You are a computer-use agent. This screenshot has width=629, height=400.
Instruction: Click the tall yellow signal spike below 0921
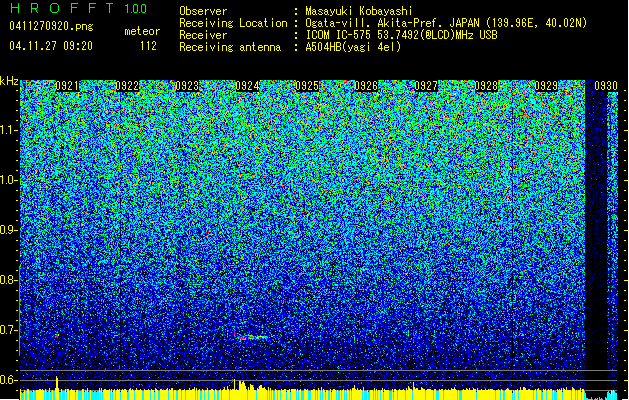[57, 383]
